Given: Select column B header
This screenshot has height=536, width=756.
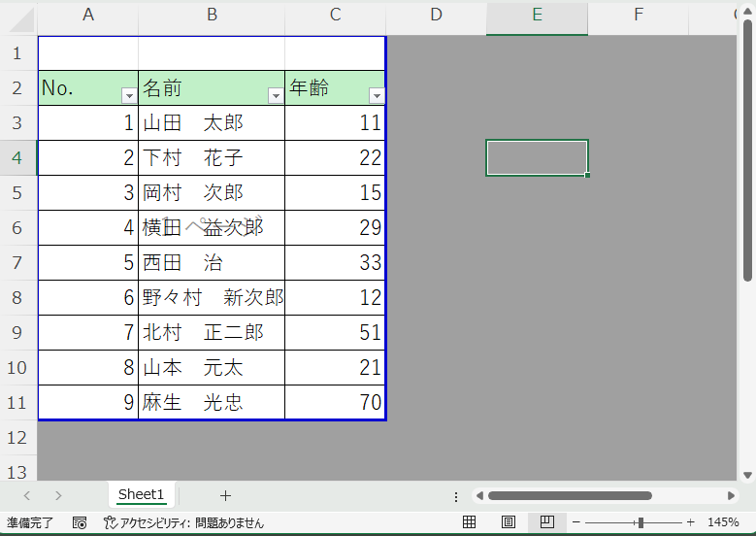Looking at the screenshot, I should tap(212, 15).
